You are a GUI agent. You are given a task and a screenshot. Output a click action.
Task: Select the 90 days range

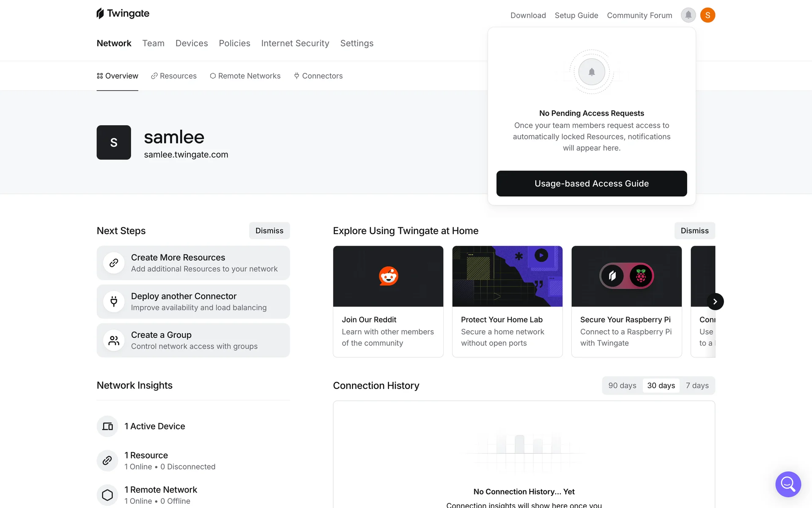click(622, 386)
